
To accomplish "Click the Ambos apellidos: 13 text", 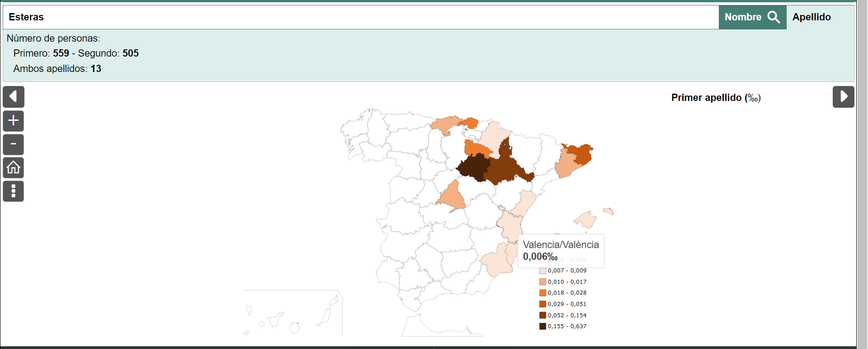I will (57, 69).
